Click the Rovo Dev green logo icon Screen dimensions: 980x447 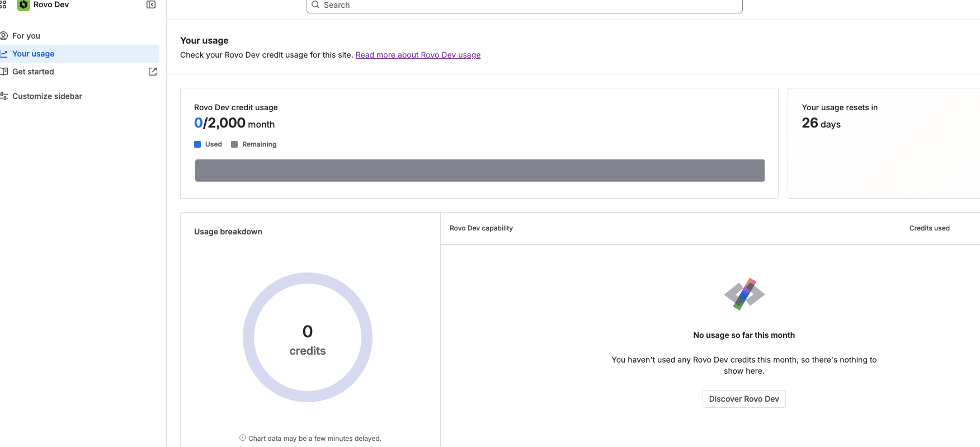tap(23, 4)
